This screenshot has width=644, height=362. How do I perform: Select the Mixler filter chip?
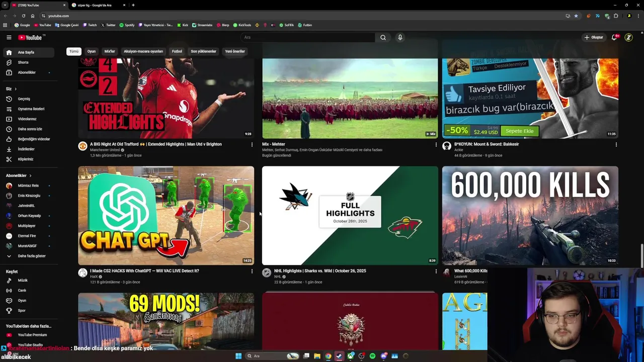click(x=110, y=51)
